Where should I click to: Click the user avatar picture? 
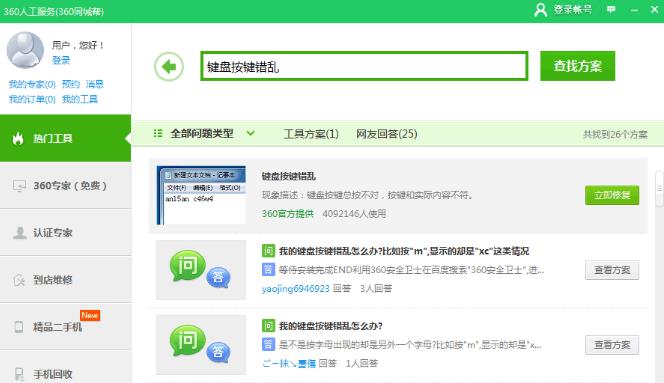pos(25,50)
